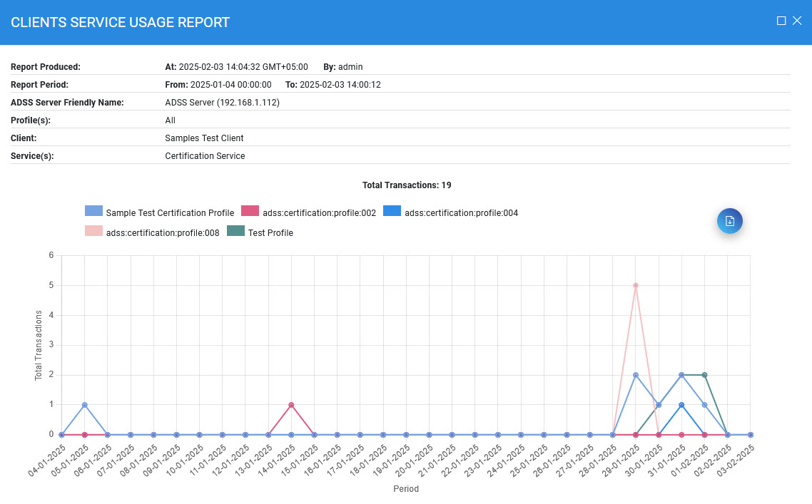This screenshot has height=504, width=812.
Task: Click the 05-01-2025 data point at value 1
Action: pyautogui.click(x=85, y=405)
